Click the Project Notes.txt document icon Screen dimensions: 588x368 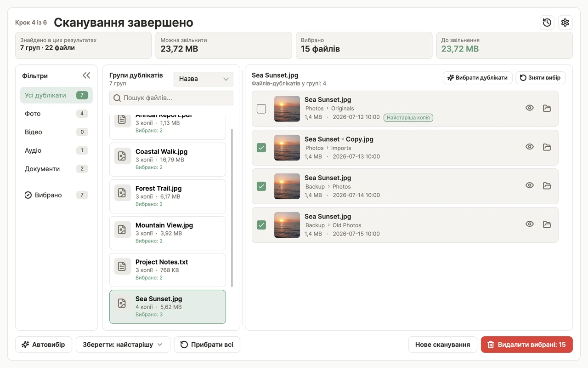(122, 267)
